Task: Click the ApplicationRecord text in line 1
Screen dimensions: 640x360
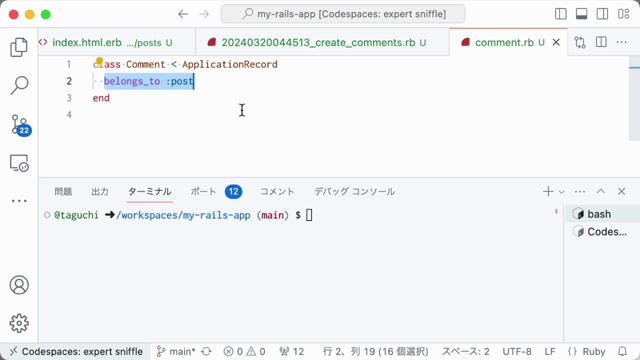Action: [230, 64]
